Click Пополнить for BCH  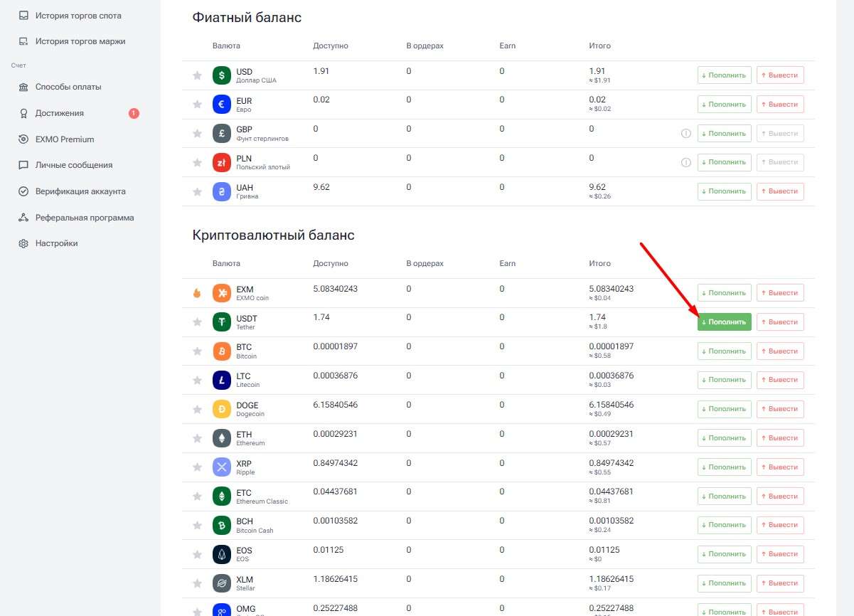724,526
